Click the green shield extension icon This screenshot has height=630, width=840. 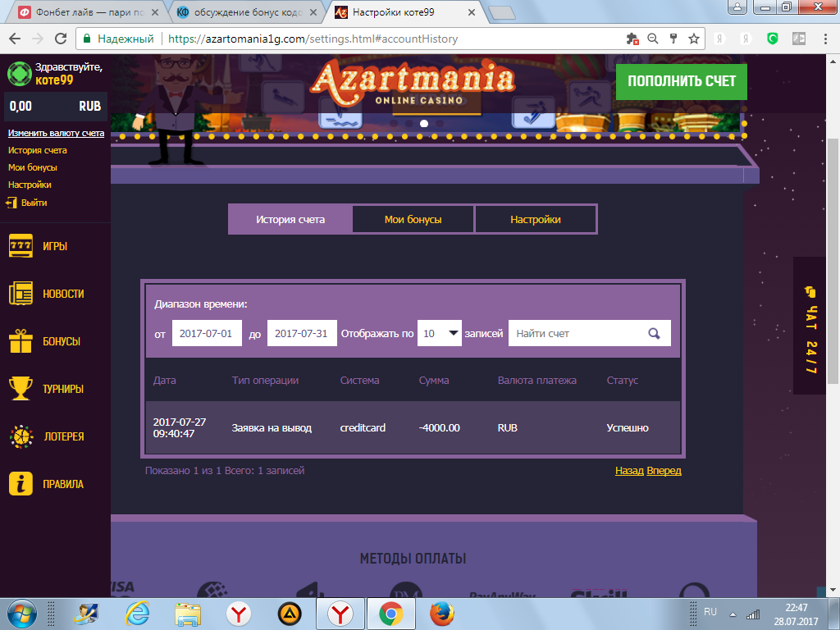(773, 39)
